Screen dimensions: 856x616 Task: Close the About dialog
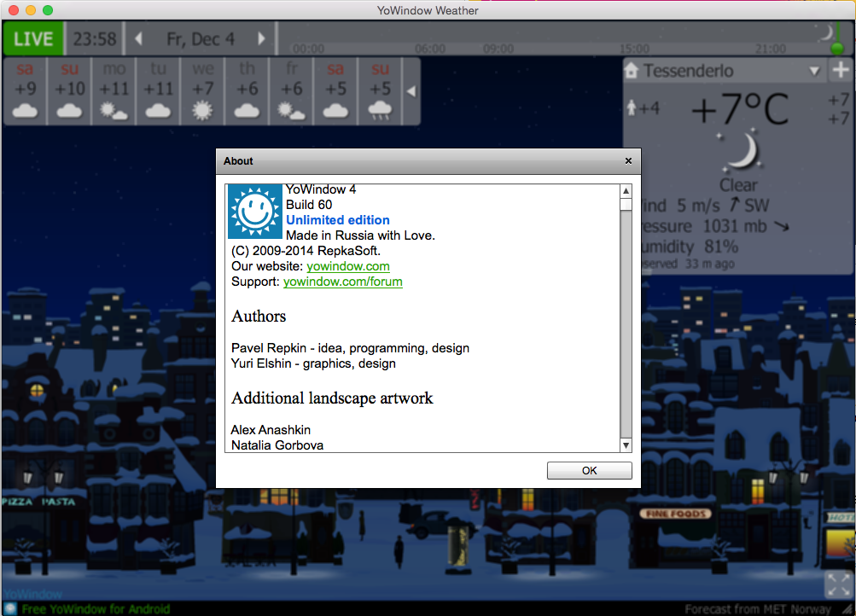tap(629, 161)
